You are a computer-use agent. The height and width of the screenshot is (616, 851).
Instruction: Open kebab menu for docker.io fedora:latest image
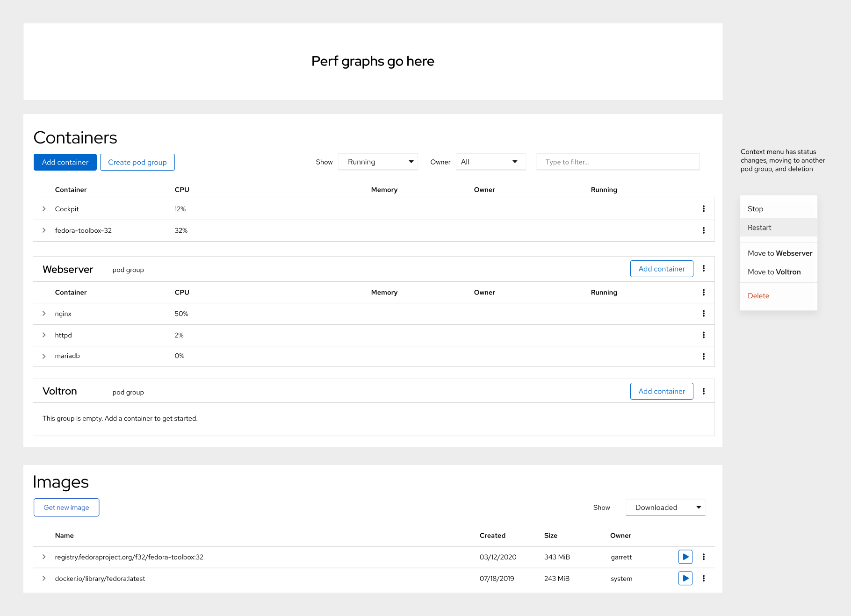tap(703, 578)
